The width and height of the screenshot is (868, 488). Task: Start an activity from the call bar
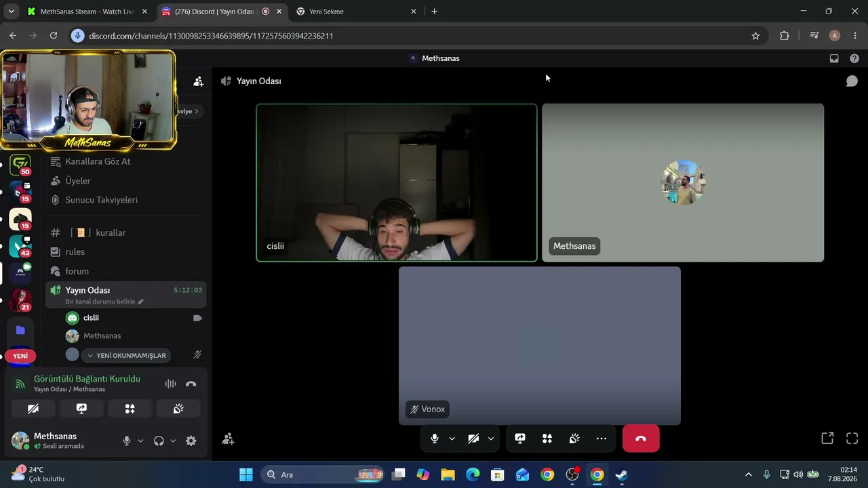tap(547, 439)
